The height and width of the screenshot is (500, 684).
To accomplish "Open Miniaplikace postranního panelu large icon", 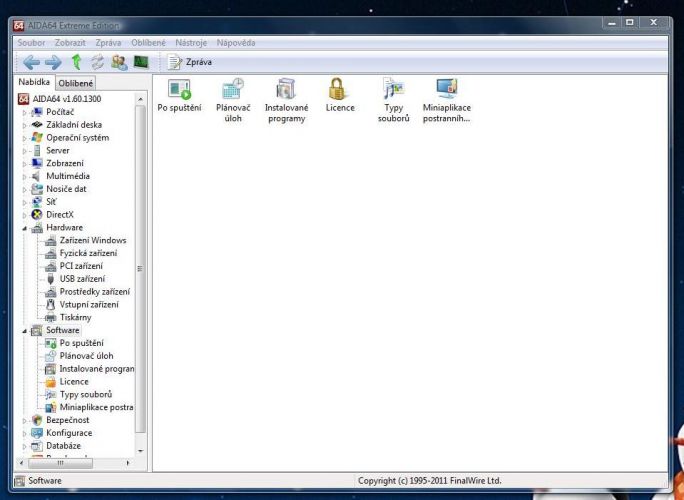I will pos(447,100).
